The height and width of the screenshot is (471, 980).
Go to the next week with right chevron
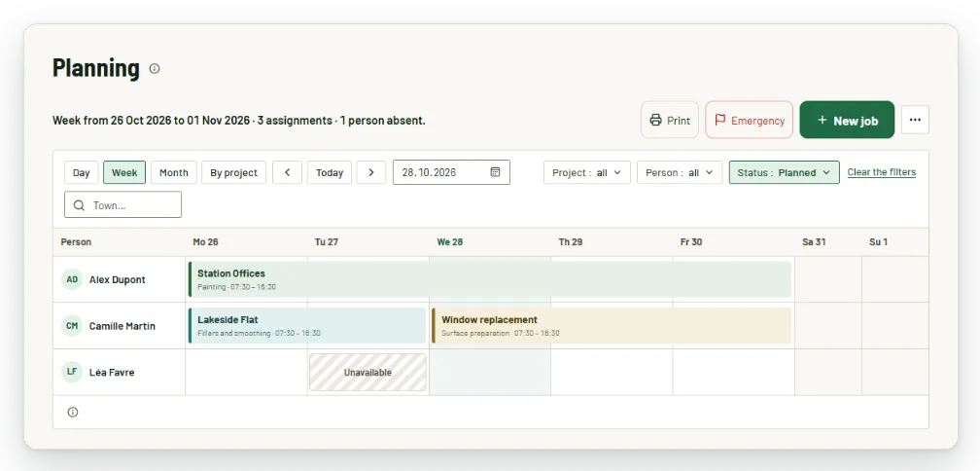point(371,172)
